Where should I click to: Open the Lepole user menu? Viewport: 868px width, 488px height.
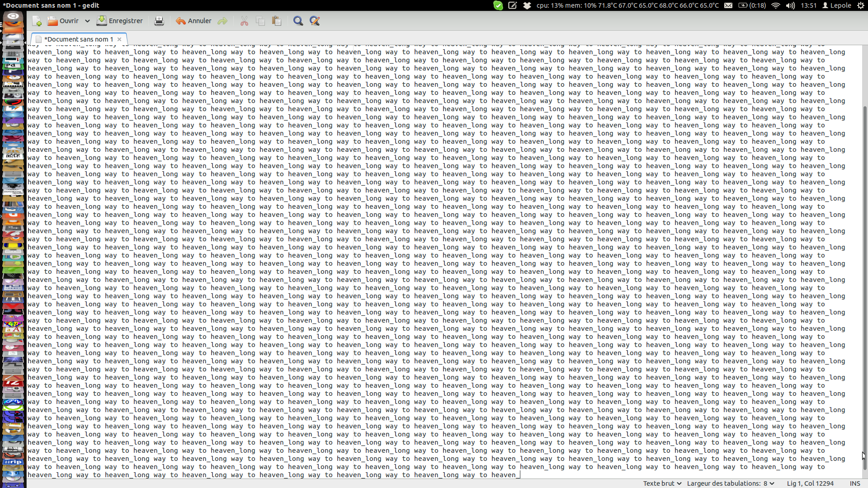(x=837, y=5)
